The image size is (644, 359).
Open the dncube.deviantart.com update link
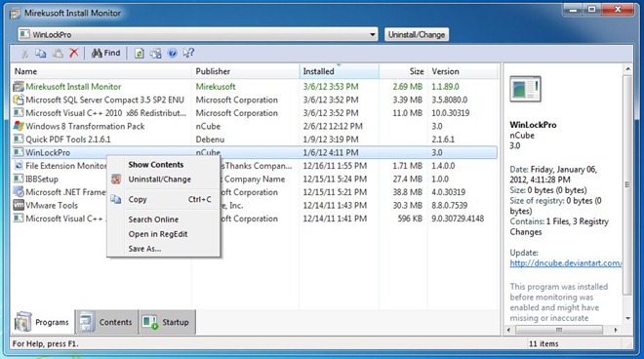tap(566, 263)
